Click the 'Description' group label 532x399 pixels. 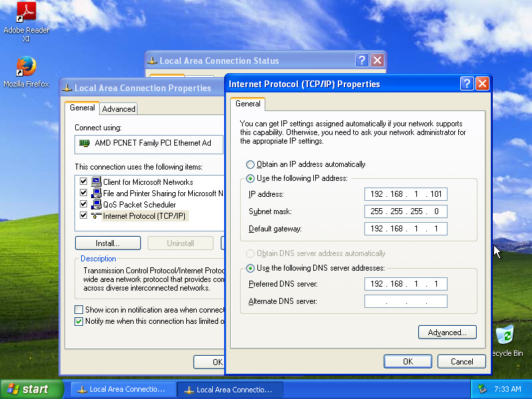98,259
